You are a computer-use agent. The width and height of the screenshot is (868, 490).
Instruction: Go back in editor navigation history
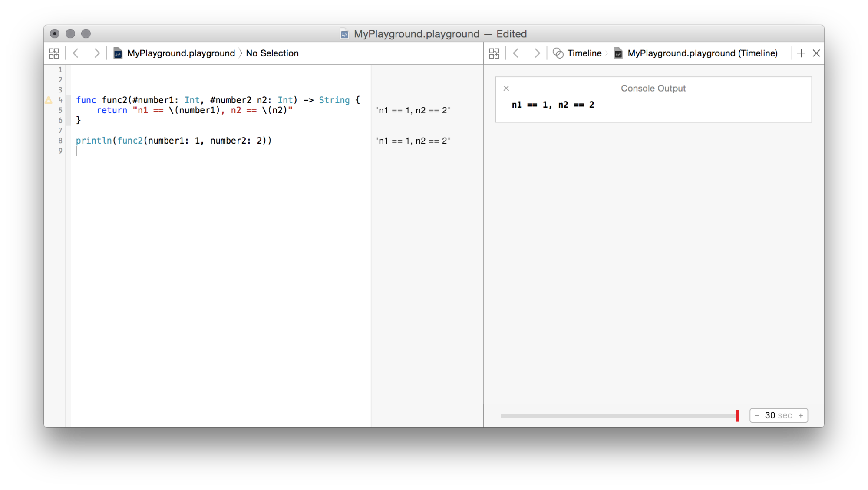pyautogui.click(x=76, y=53)
